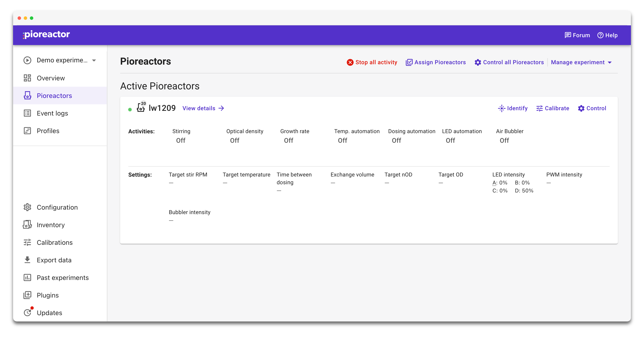644x337 pixels.
Task: Open the Manage experiment dropdown menu
Action: [578, 62]
